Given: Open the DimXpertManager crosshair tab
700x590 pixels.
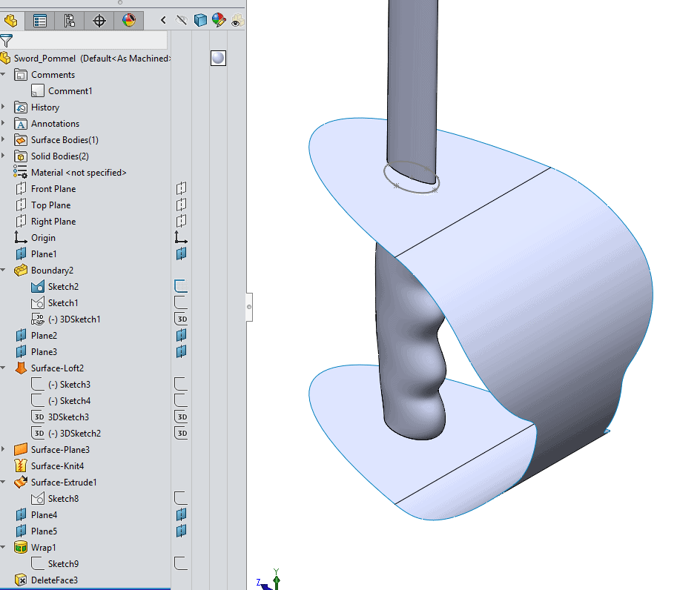Looking at the screenshot, I should [99, 21].
